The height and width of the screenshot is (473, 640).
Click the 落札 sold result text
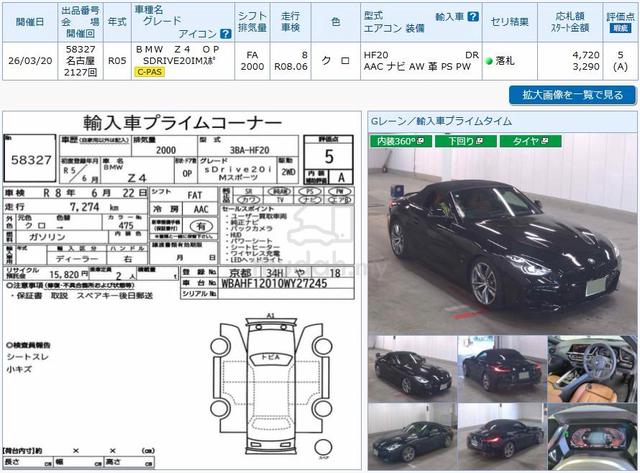(x=505, y=61)
